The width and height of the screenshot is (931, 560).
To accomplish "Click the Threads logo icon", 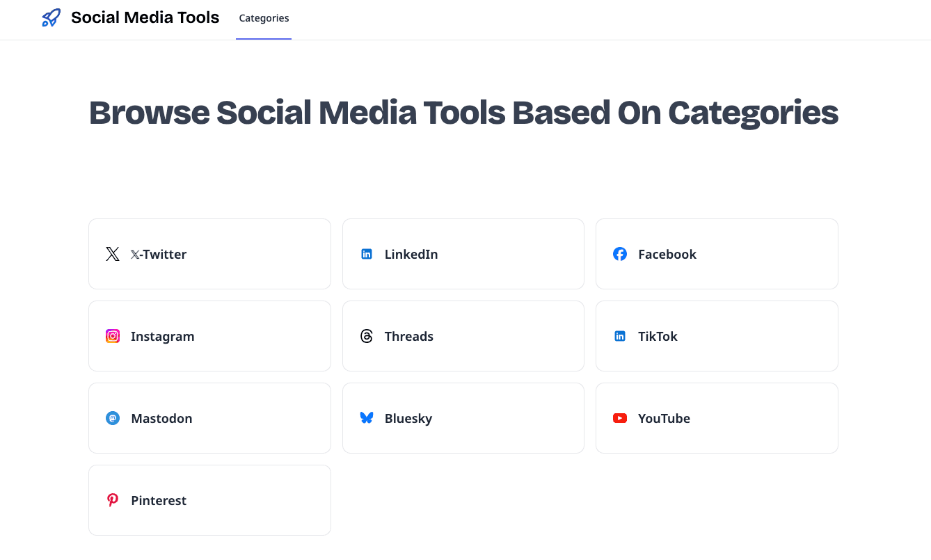I will 367,336.
